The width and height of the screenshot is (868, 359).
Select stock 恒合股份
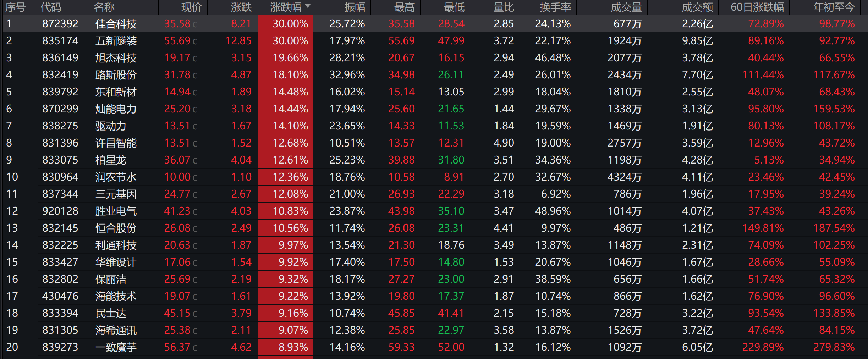[116, 228]
